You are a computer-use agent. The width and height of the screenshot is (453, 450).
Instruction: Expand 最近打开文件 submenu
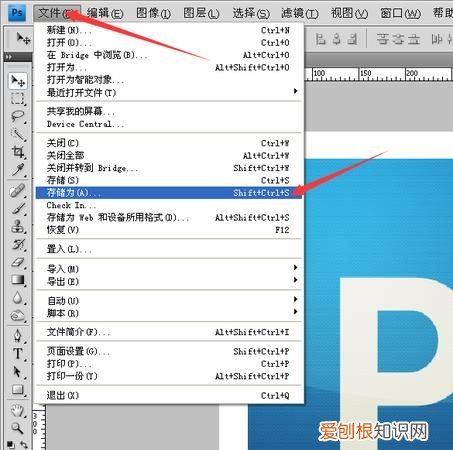pos(169,92)
